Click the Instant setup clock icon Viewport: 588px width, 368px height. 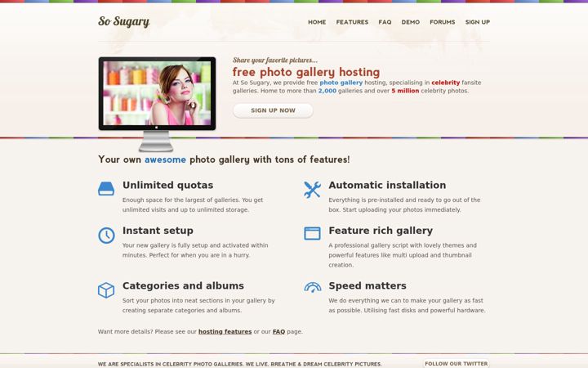tap(106, 236)
